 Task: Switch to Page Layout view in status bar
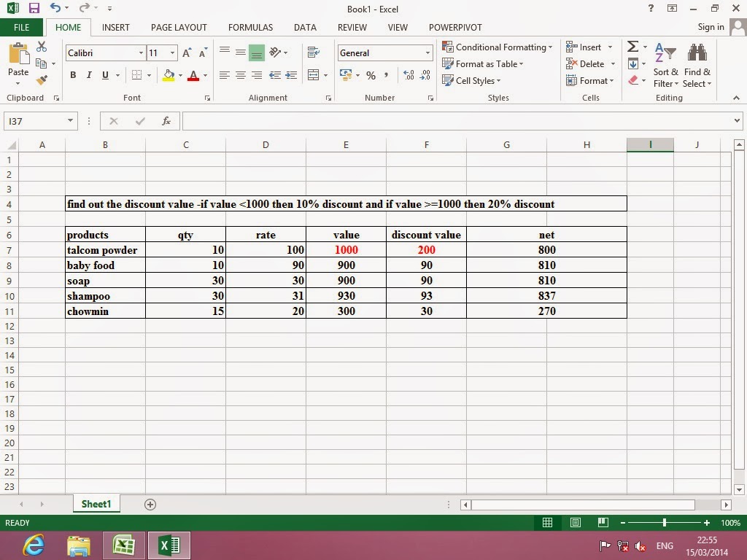(576, 523)
